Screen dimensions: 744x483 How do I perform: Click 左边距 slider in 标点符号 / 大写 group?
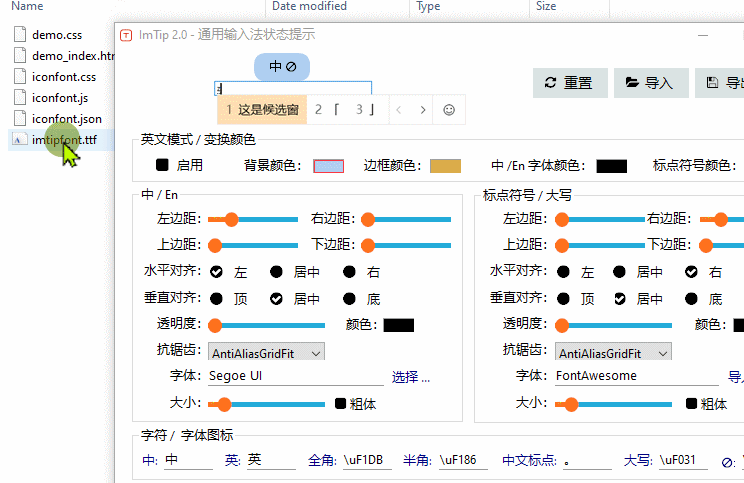(x=600, y=219)
